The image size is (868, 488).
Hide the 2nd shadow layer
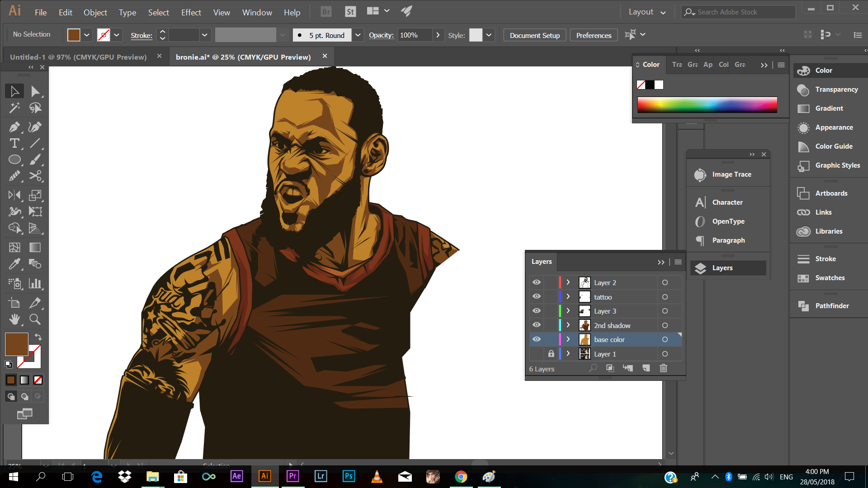click(537, 325)
